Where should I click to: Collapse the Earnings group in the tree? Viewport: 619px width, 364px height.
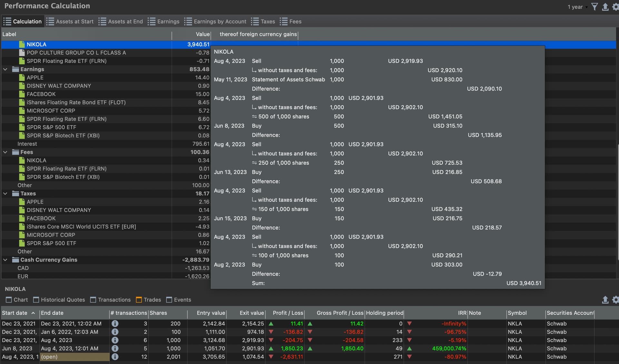[5, 69]
